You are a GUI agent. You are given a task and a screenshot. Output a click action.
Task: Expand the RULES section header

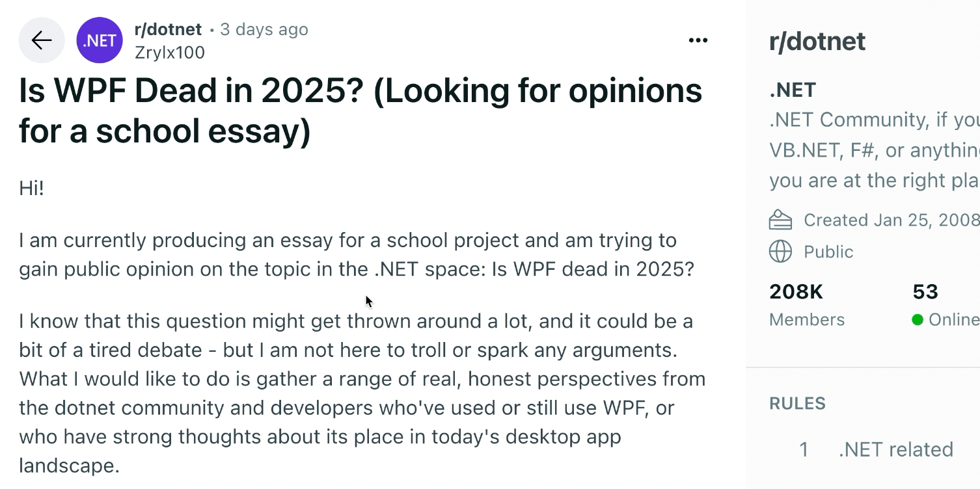797,403
